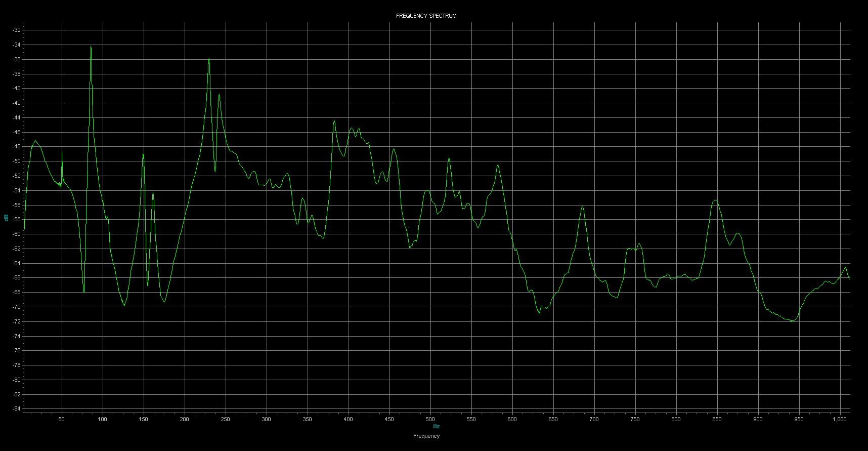
Task: Click the -52 value on dB axis
Action: [x=17, y=176]
